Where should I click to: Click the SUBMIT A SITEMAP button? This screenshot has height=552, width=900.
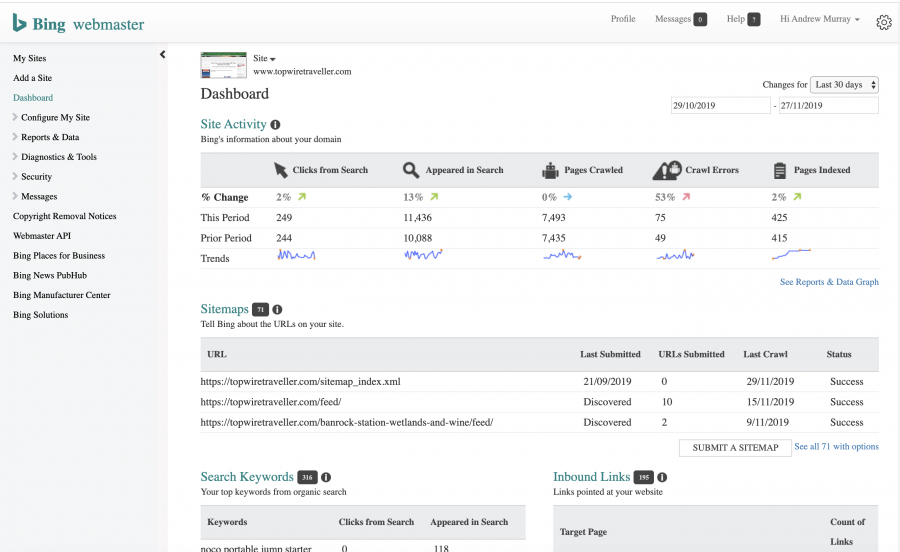(735, 448)
